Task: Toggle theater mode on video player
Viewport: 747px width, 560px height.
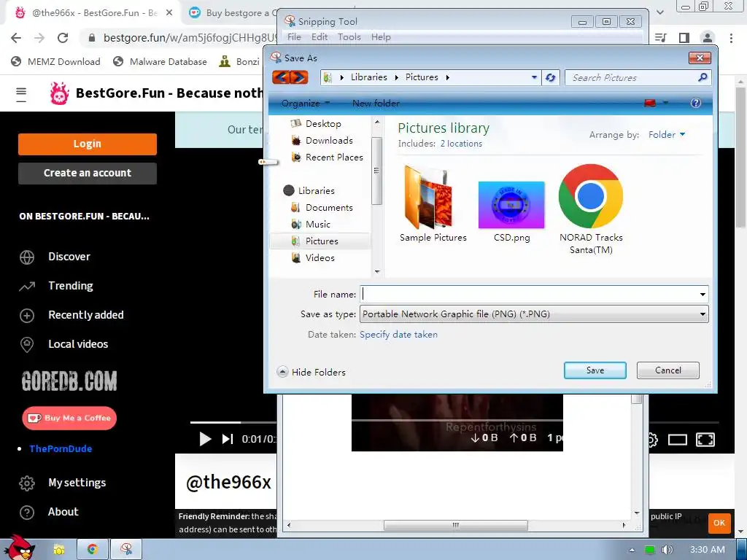Action: coord(677,440)
